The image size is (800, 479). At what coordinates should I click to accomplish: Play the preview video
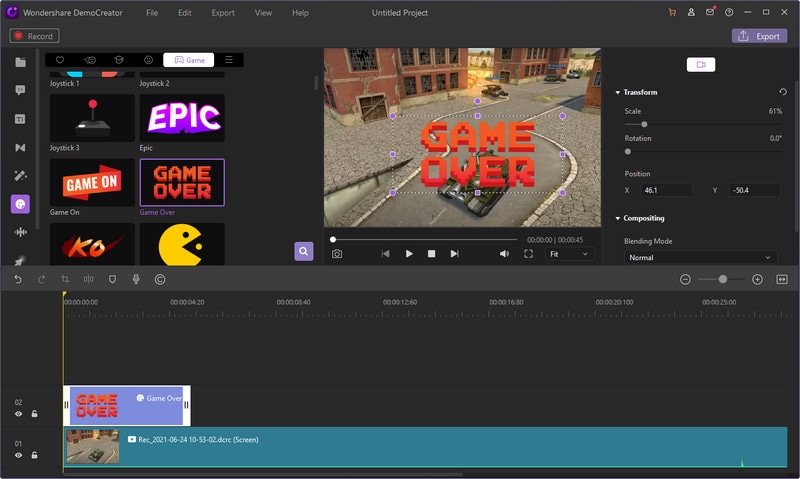point(409,254)
